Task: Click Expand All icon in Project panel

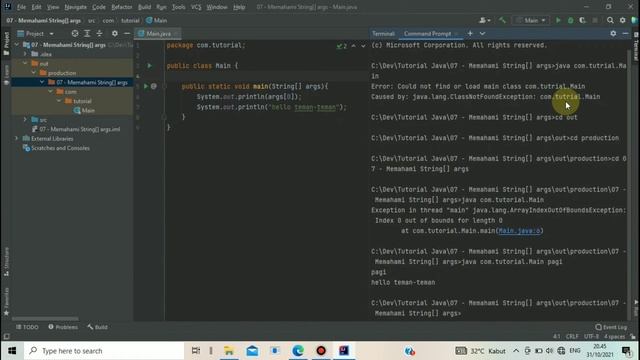Action: [87, 33]
